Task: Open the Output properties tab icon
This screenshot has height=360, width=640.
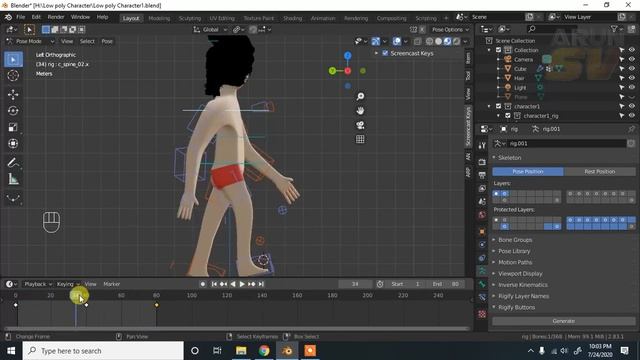Action: click(x=482, y=175)
